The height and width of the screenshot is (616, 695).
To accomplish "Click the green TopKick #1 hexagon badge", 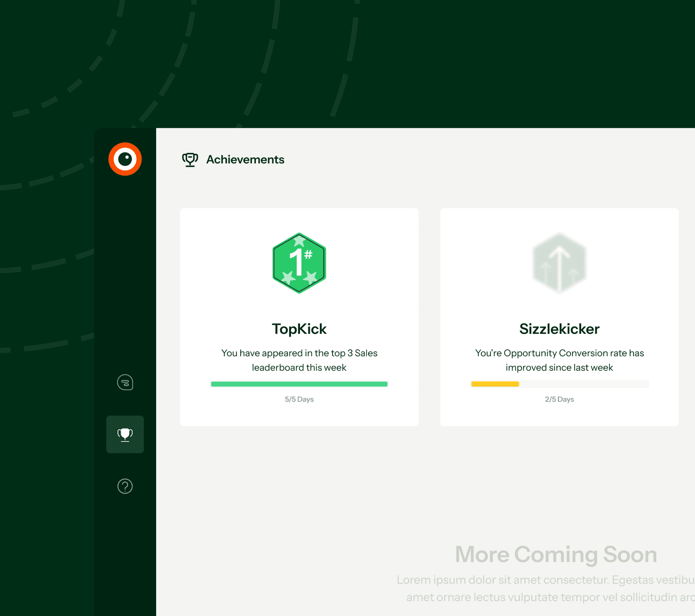I will pos(299,263).
